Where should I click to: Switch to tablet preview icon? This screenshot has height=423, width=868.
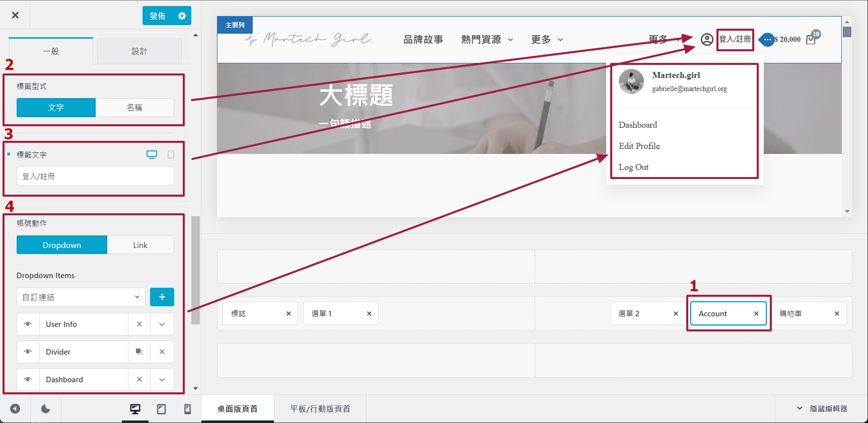[x=161, y=409]
